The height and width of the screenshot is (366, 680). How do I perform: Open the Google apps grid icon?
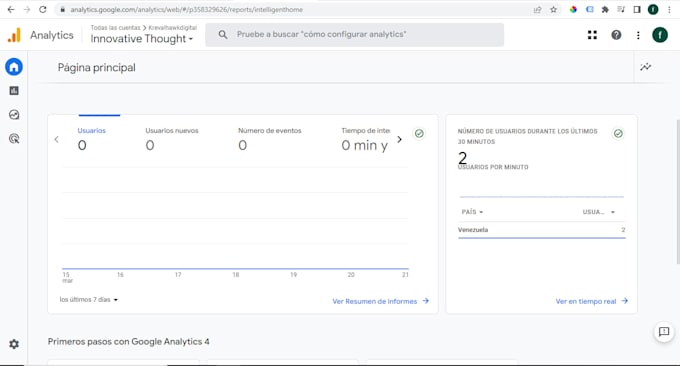(592, 35)
